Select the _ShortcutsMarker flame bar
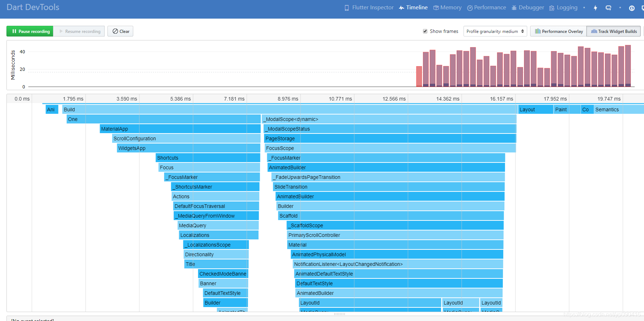This screenshot has height=321, width=644. (215, 187)
